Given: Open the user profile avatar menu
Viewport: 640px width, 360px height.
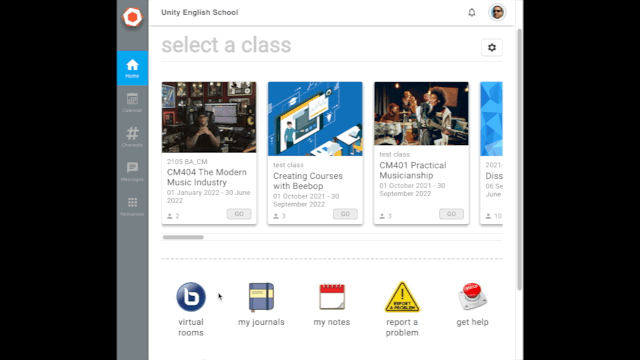Looking at the screenshot, I should [x=497, y=12].
